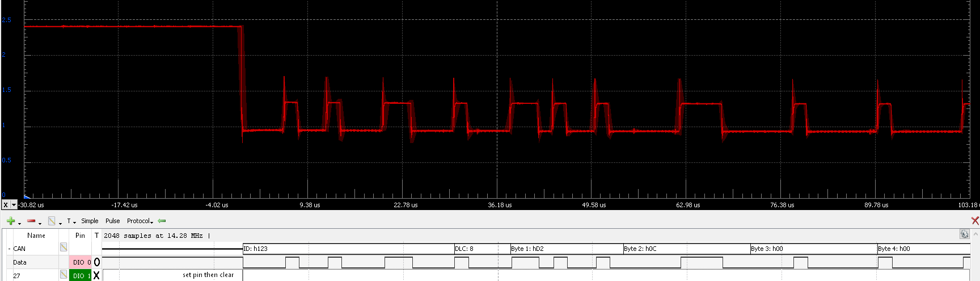Click the 'Byte 1: hD2' decoded field
Image resolution: width=980 pixels, height=281 pixels.
[567, 249]
